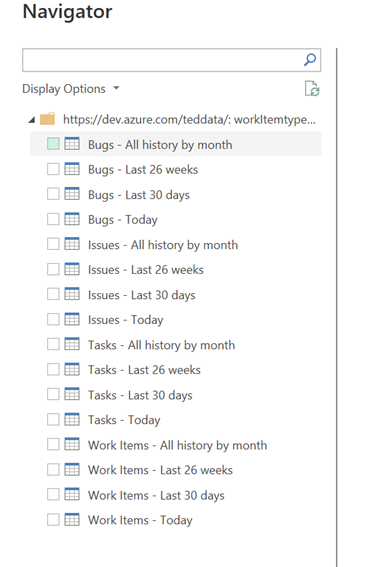Click table icon beside Tasks - All history by month
Image resolution: width=386 pixels, height=567 pixels.
[72, 344]
